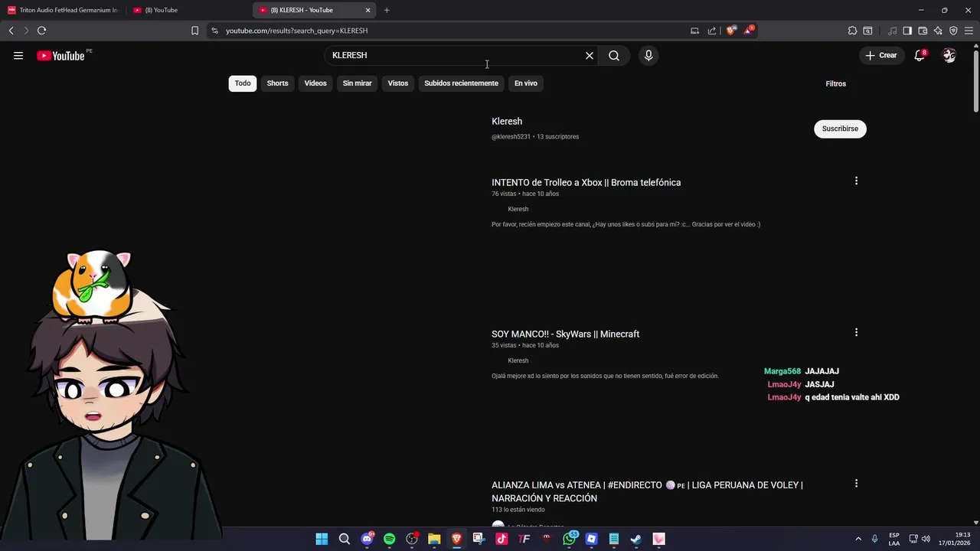Open the YouTube guide hamburger menu
Image resolution: width=980 pixels, height=551 pixels.
coord(18,55)
